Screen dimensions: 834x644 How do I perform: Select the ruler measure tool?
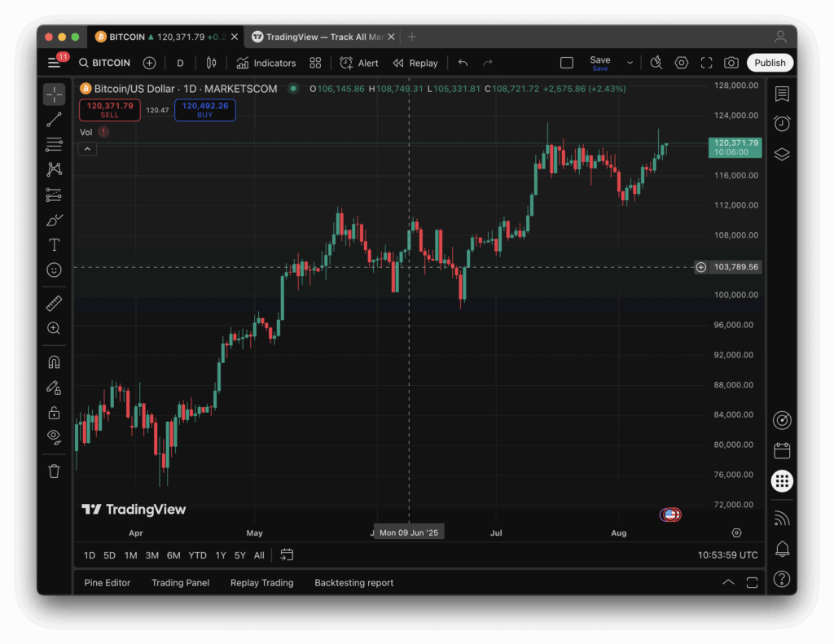[55, 303]
